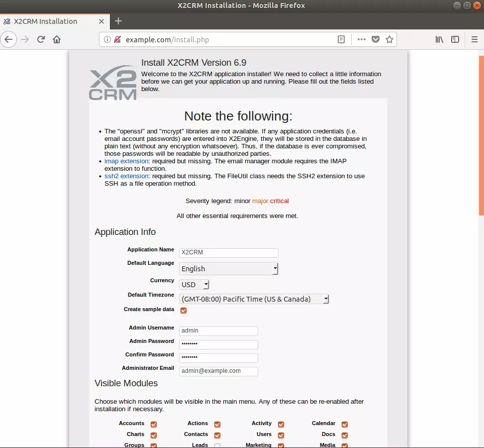Click 'All other essential requirements were met.' text
The height and width of the screenshot is (448, 484).
click(237, 216)
